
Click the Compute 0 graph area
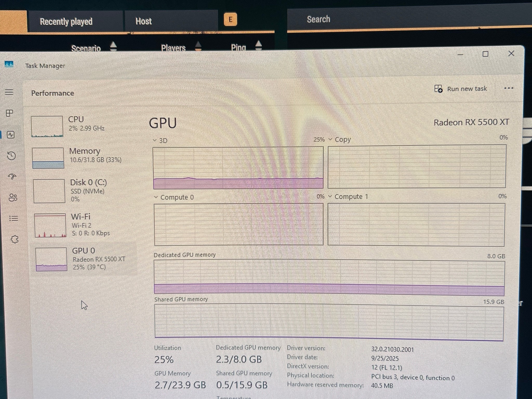click(239, 224)
